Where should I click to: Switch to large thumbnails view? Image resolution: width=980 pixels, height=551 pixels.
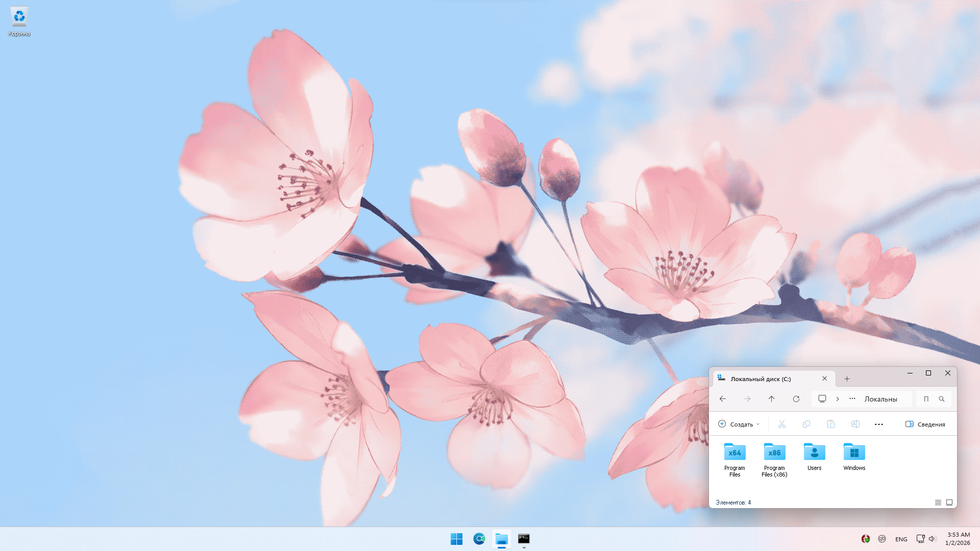tap(949, 503)
